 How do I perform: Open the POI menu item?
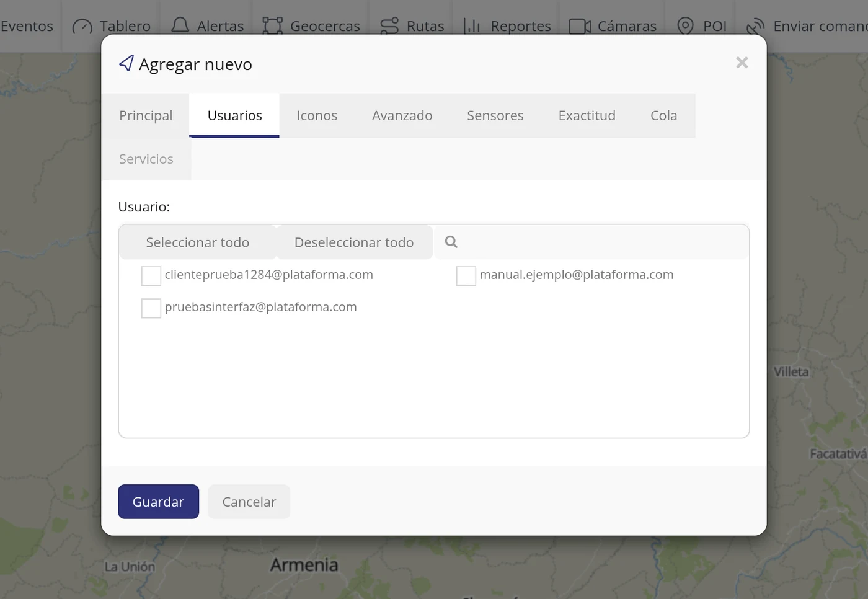(x=701, y=26)
